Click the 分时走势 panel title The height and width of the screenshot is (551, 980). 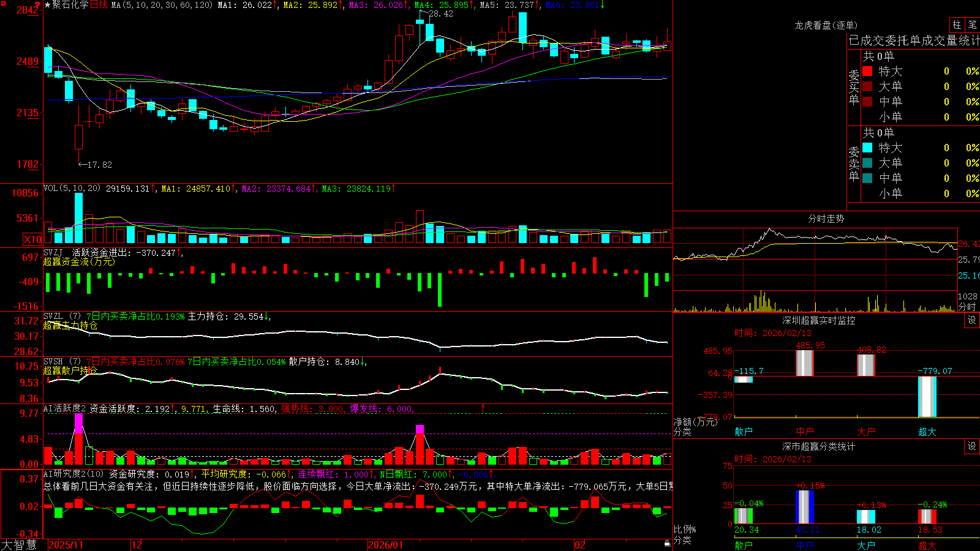click(826, 219)
